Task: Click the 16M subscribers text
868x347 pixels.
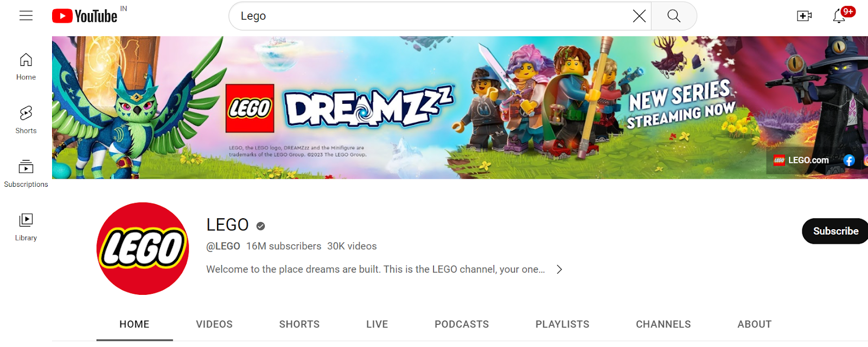Action: pos(284,246)
